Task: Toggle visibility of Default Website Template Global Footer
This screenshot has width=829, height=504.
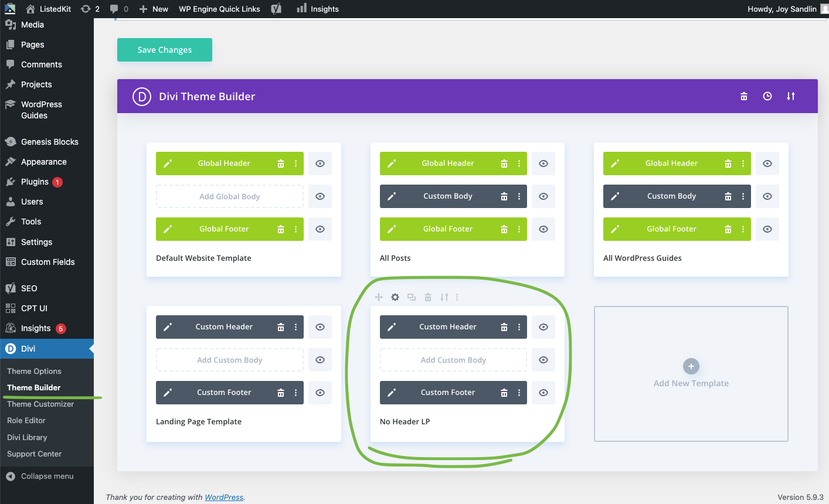Action: (320, 229)
